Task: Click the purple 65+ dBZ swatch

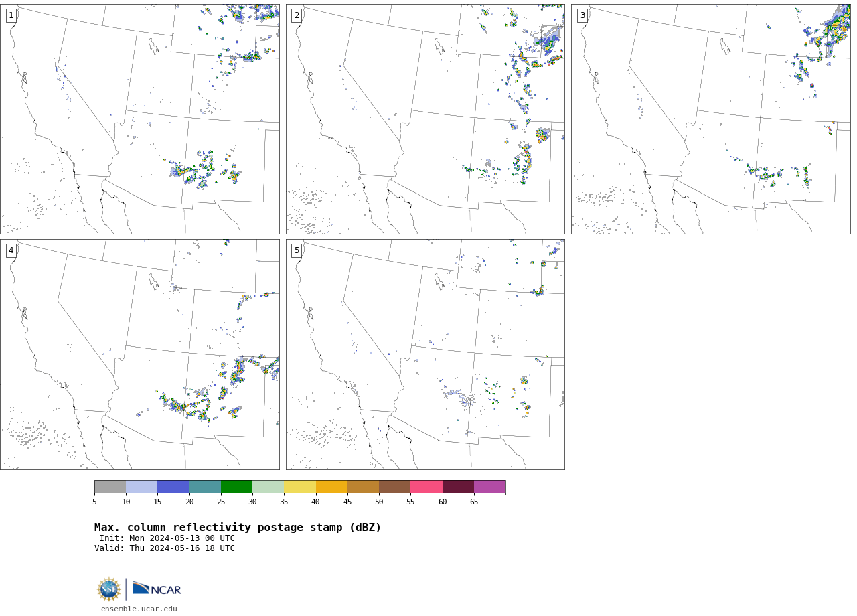Action: 489,487
